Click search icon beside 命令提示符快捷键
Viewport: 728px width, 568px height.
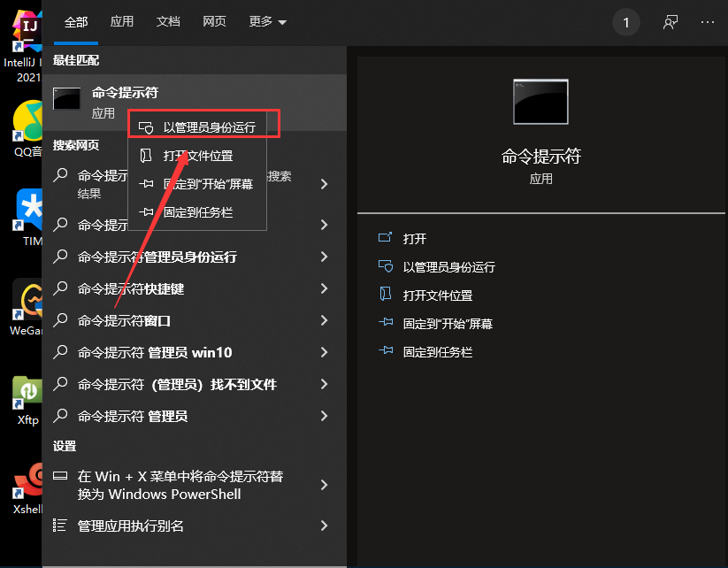coord(60,288)
